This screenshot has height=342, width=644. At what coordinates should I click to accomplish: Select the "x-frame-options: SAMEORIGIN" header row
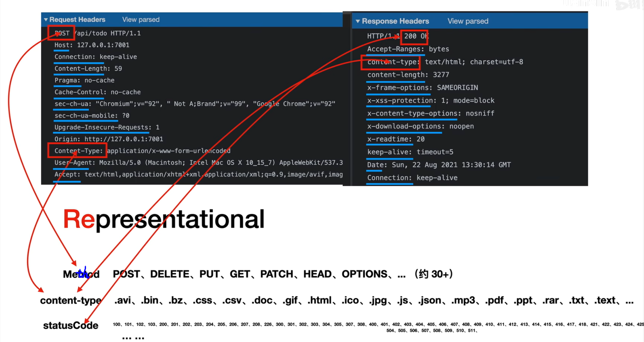click(x=423, y=88)
